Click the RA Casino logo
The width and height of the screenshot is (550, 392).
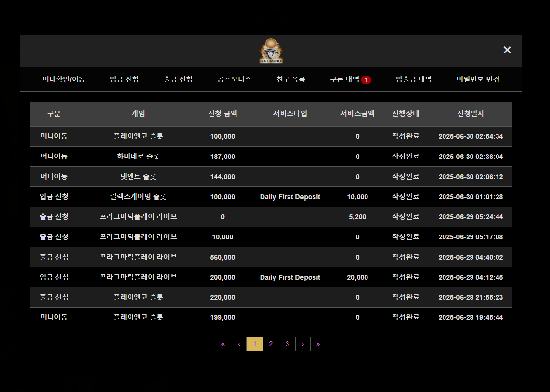pyautogui.click(x=271, y=51)
